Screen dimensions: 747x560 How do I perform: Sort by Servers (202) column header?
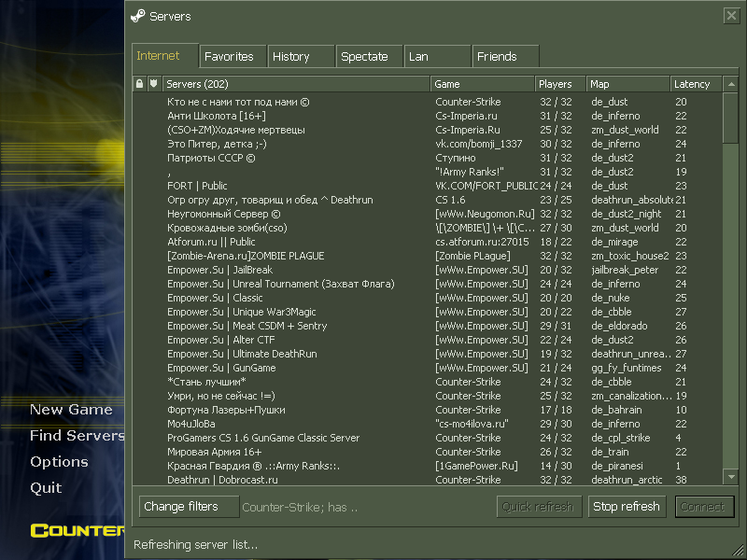click(296, 84)
